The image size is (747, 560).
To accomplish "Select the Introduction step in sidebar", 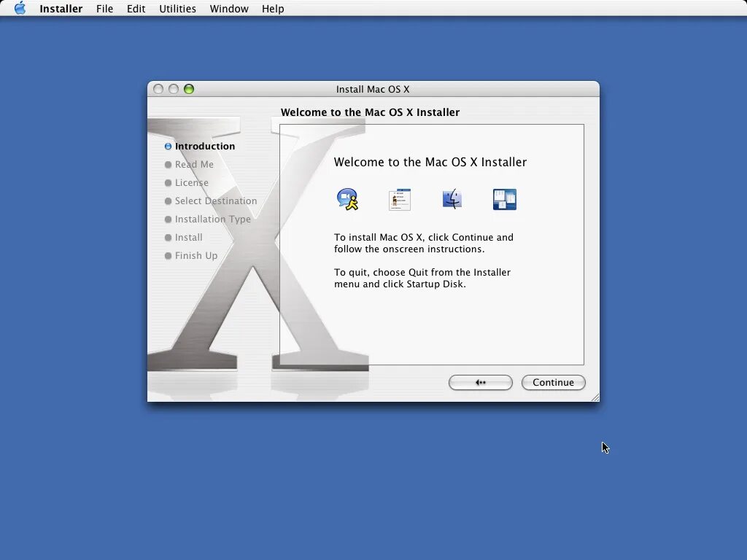I will [205, 146].
